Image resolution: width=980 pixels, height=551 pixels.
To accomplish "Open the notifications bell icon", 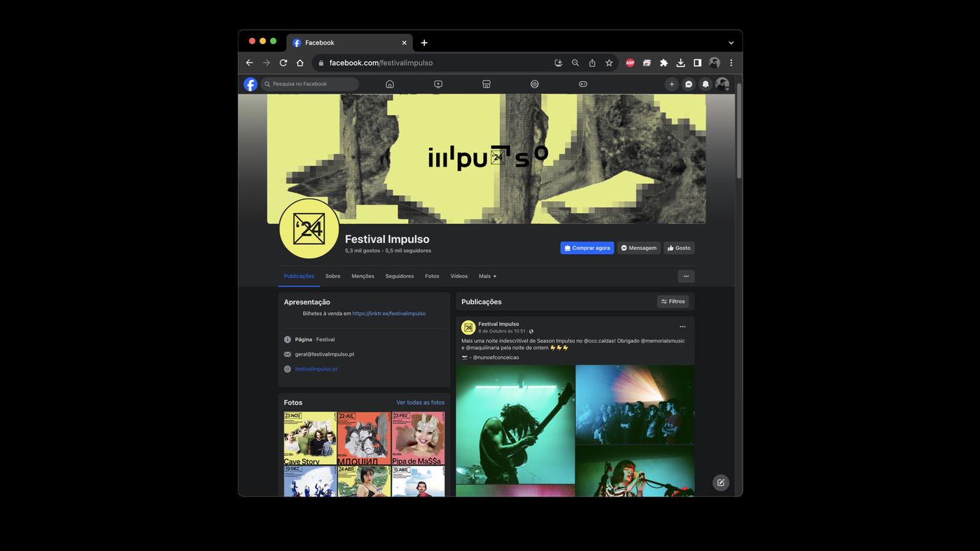I will pyautogui.click(x=706, y=84).
